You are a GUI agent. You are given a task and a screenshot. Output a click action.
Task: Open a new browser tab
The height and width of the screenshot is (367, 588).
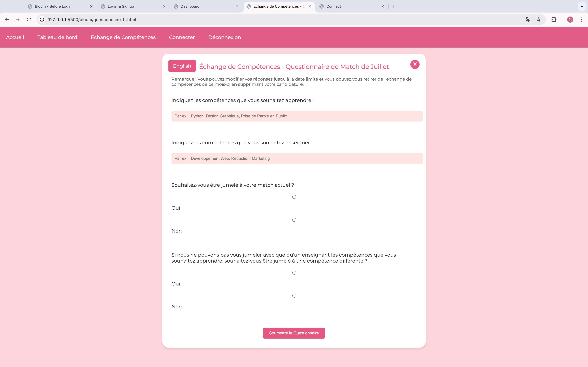pos(394,6)
